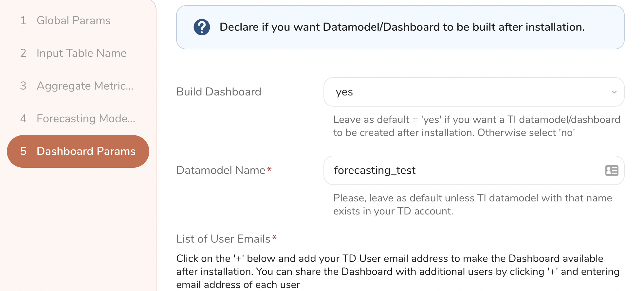Click the required asterisk beside Datamodel Name

tap(269, 169)
